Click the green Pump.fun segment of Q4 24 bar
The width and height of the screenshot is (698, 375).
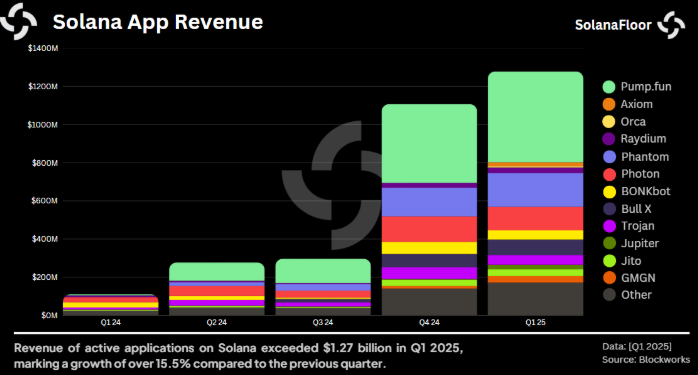point(429,143)
